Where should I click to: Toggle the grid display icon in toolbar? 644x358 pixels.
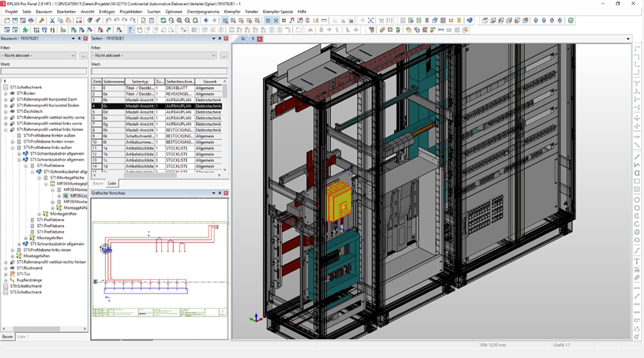click(268, 20)
